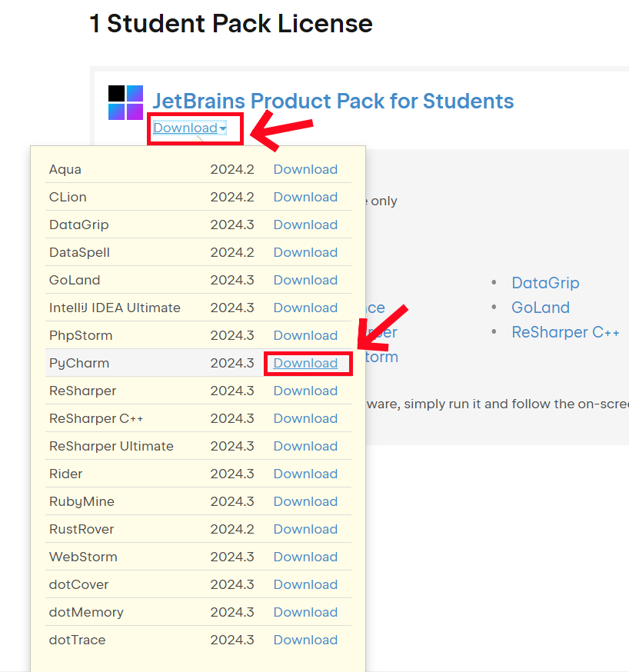Select the PhpStorm product name

(x=81, y=335)
